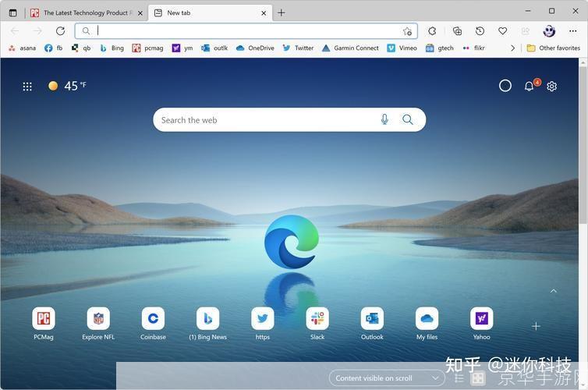
Task: Open the Slack quick link tile
Action: [x=317, y=323]
